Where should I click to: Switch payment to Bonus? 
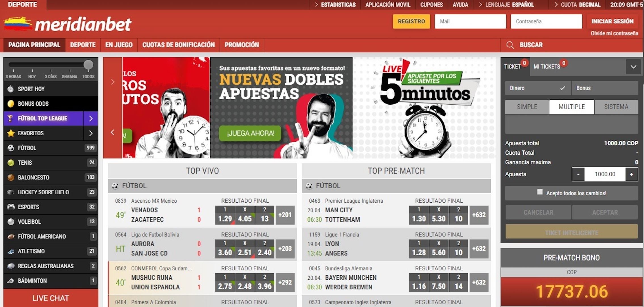[605, 88]
